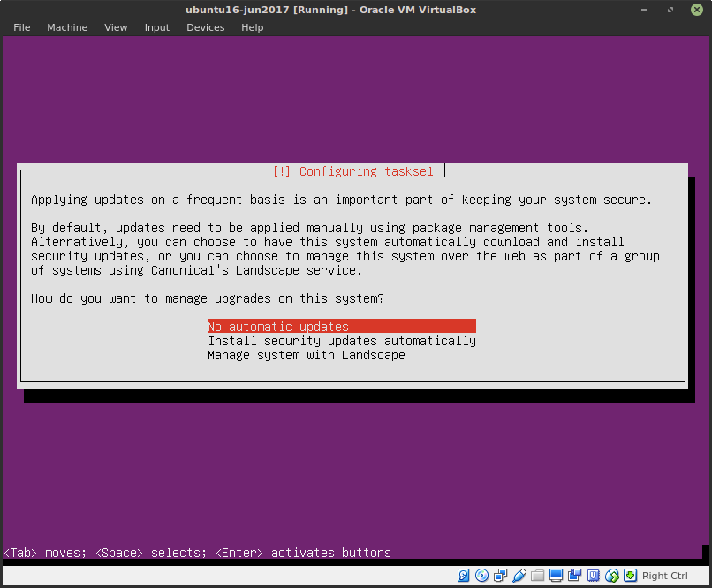Open the Input menu
The width and height of the screenshot is (712, 588).
[156, 27]
